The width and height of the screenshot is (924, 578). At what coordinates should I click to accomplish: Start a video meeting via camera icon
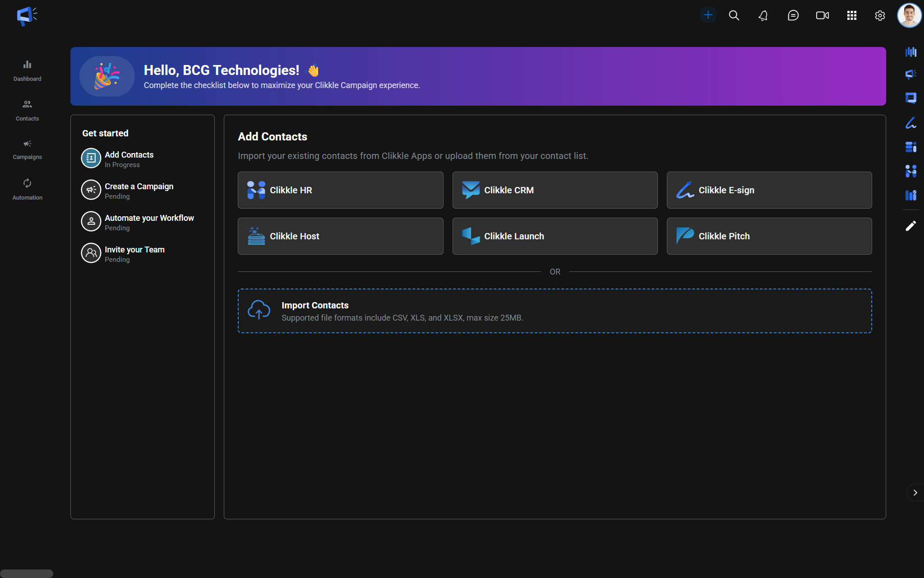pyautogui.click(x=822, y=16)
